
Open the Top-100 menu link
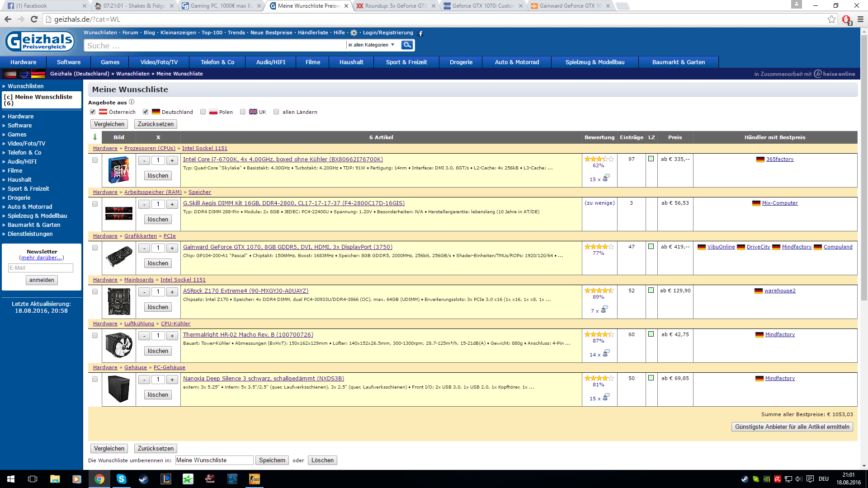pyautogui.click(x=212, y=33)
